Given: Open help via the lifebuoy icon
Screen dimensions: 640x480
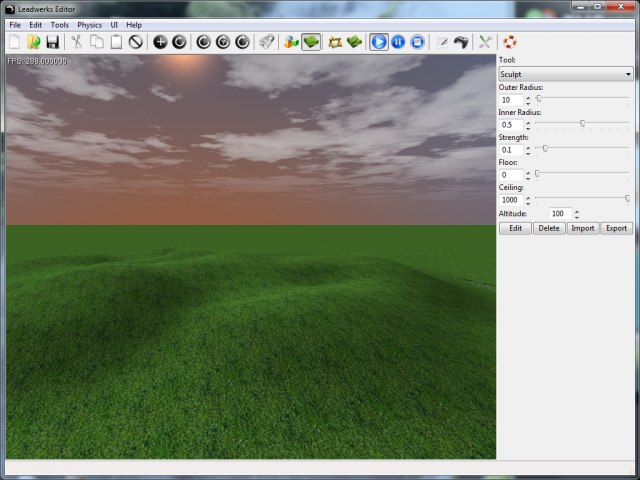Looking at the screenshot, I should (x=509, y=42).
